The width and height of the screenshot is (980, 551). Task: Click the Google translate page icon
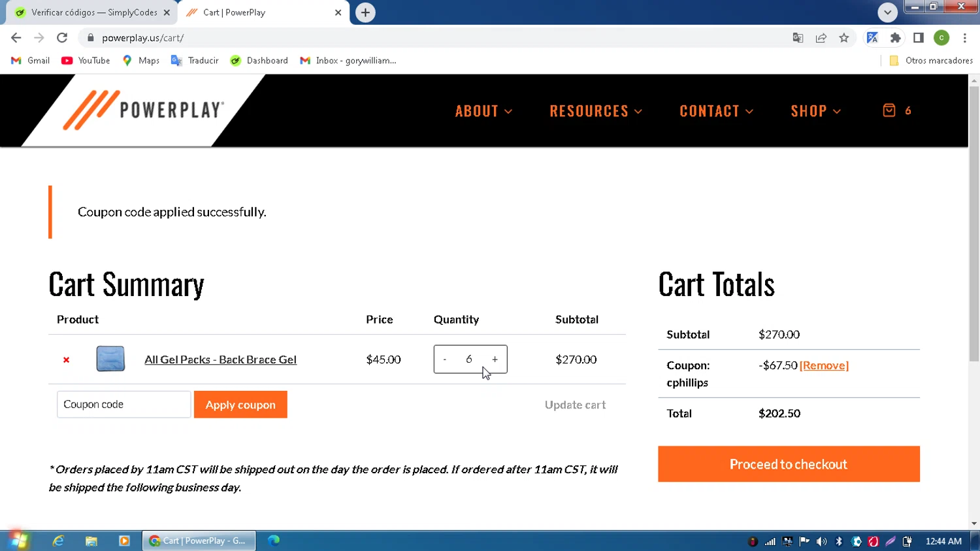798,38
